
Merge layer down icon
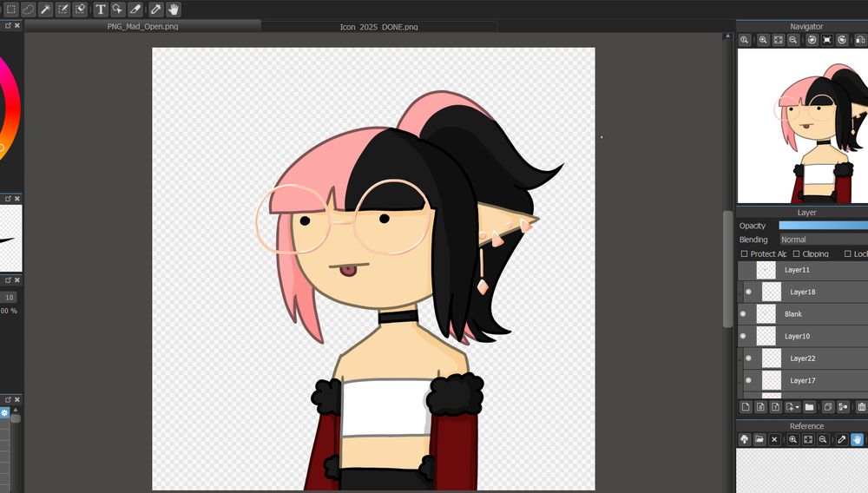click(843, 407)
